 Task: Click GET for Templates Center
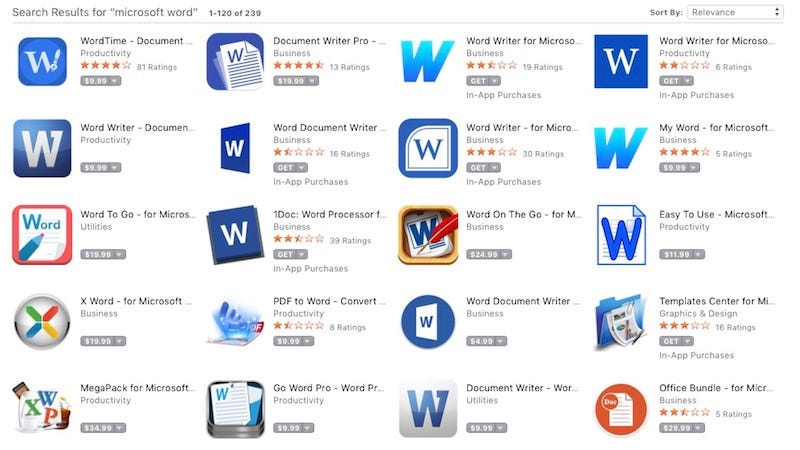[x=676, y=341]
